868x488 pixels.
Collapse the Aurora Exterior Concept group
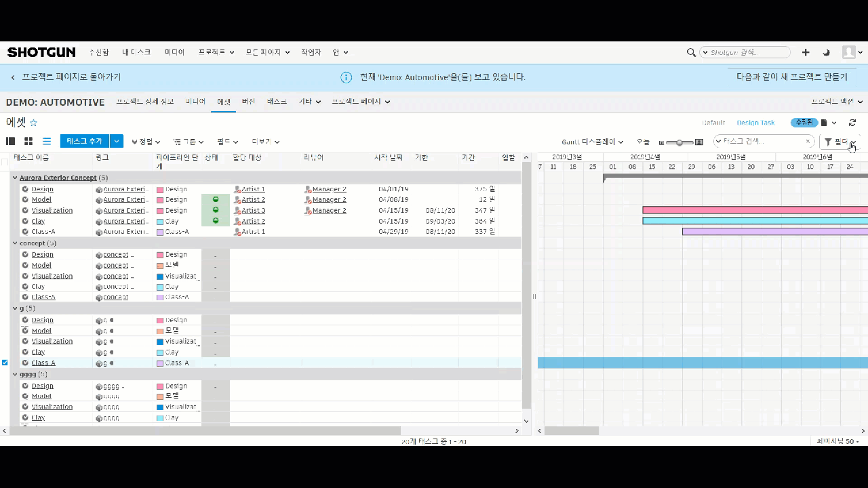[x=15, y=178]
